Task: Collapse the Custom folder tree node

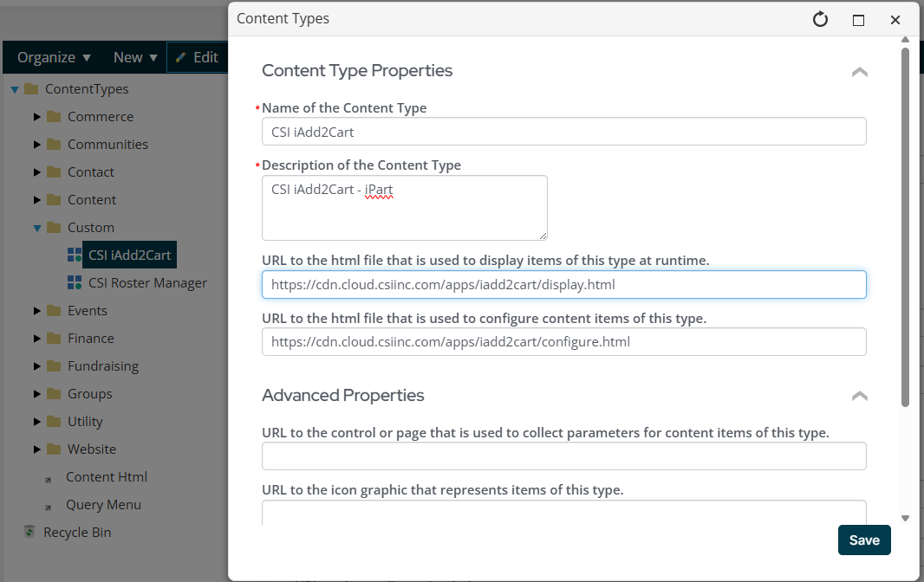Action: tap(37, 228)
